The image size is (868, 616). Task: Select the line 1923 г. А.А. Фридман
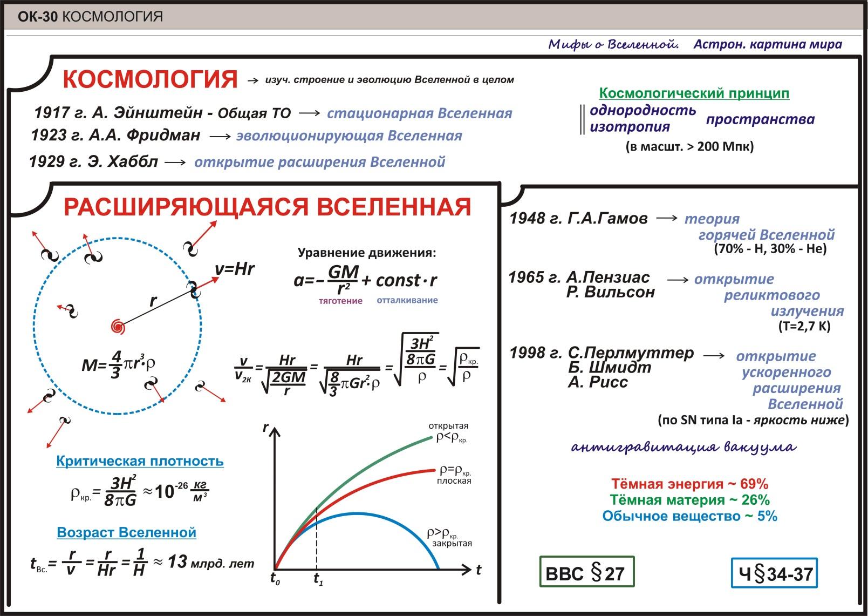[115, 135]
